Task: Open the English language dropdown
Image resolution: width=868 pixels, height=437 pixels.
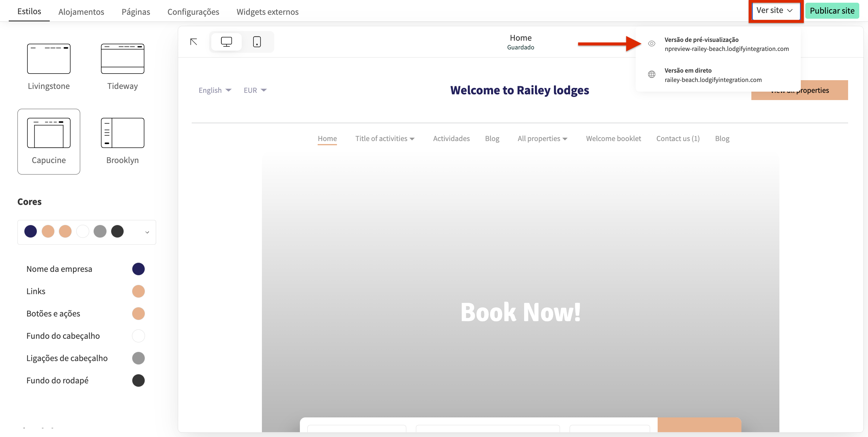Action: point(215,90)
